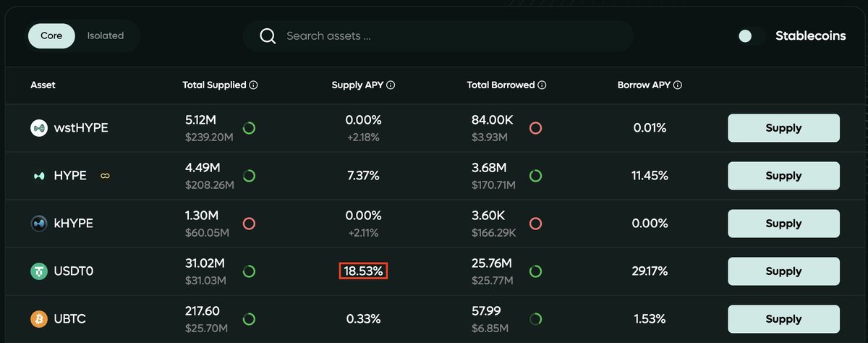Screen dimensions: 868x343
Task: Click the infinity icon beside HYPE
Action: [106, 176]
